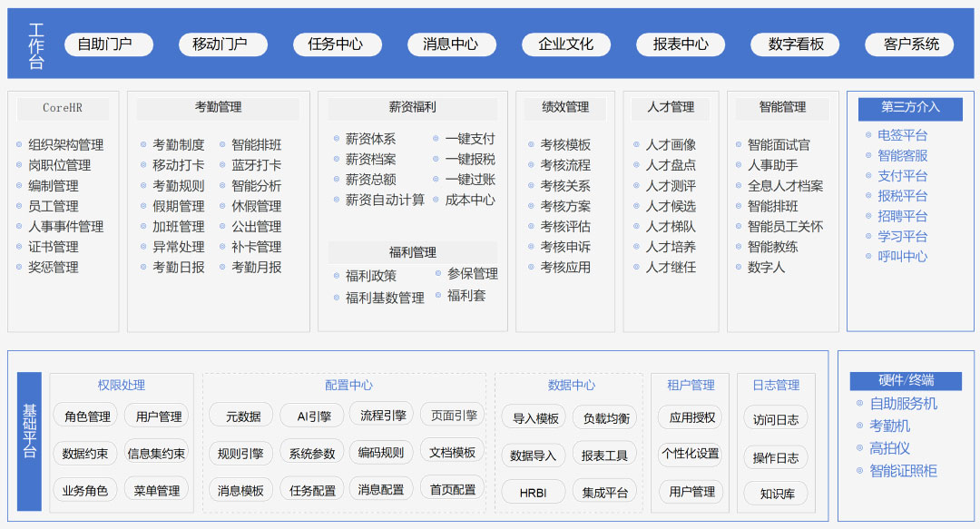Open 电签平台 third-party integration
980x529 pixels.
click(902, 135)
